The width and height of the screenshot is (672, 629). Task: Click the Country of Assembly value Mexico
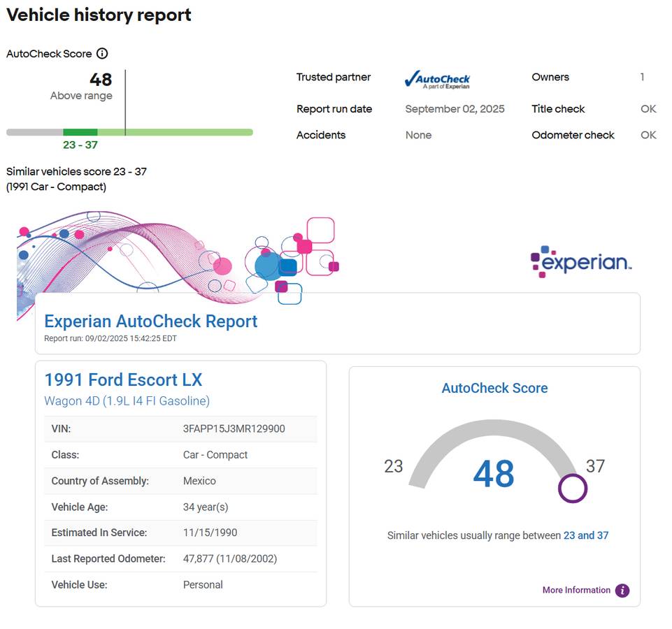pyautogui.click(x=199, y=481)
